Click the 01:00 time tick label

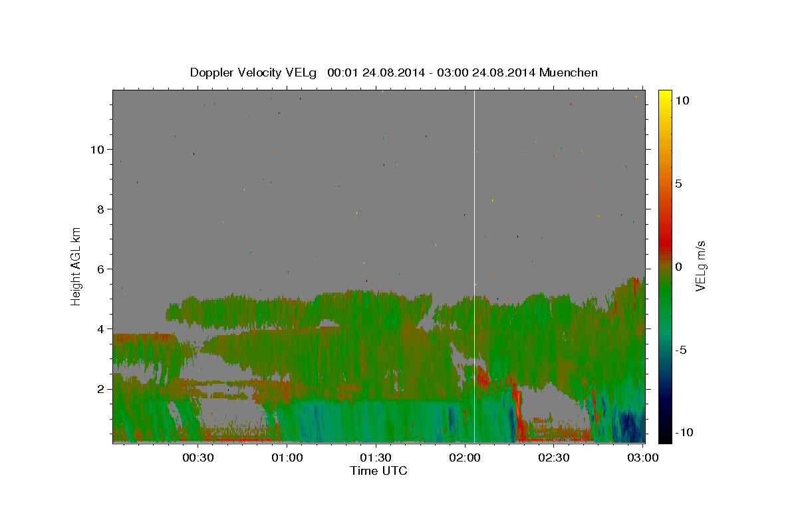pos(287,458)
